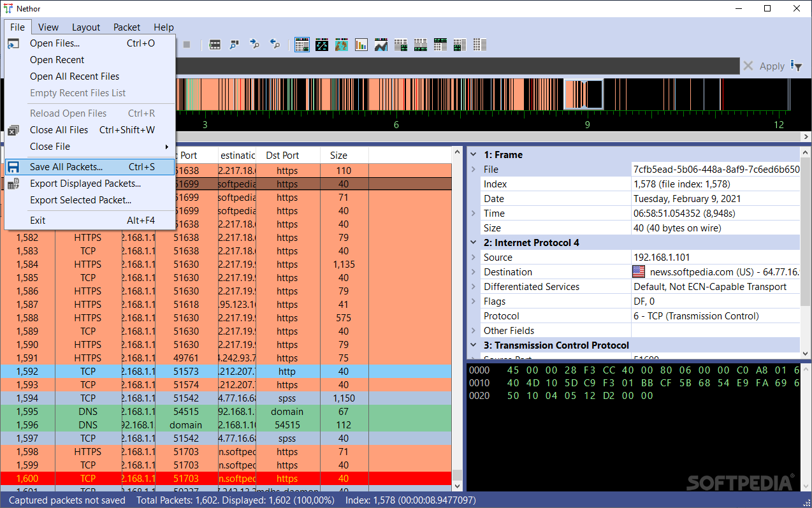
Task: Click the Nethor app icon in title bar
Action: [8, 9]
